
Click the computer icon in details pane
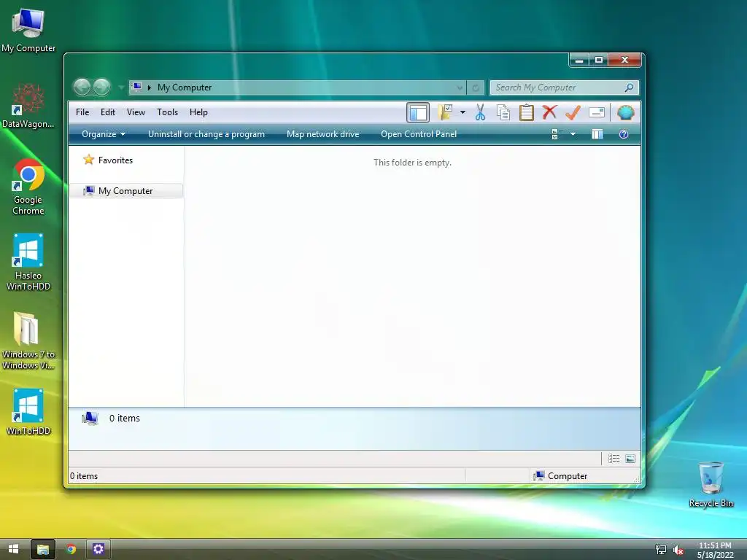(90, 418)
